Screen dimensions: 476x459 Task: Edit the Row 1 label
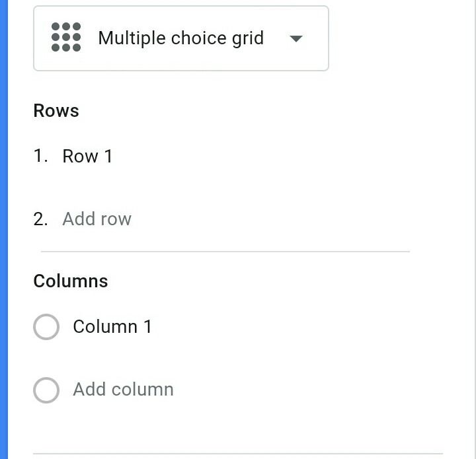[x=87, y=157]
